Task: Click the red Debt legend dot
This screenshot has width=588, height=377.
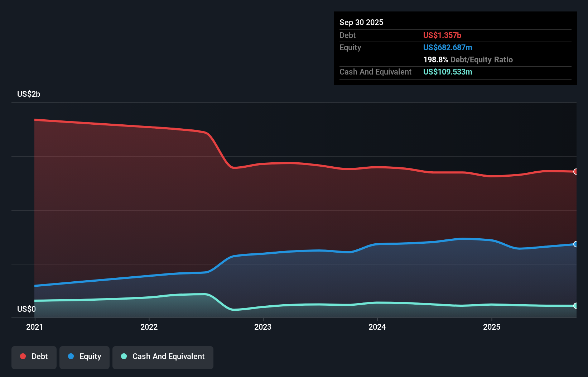Action: (23, 356)
